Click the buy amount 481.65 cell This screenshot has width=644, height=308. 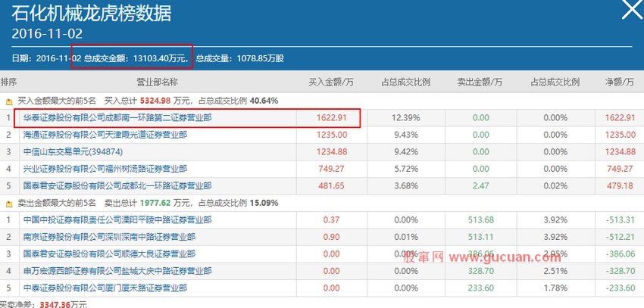(x=331, y=186)
